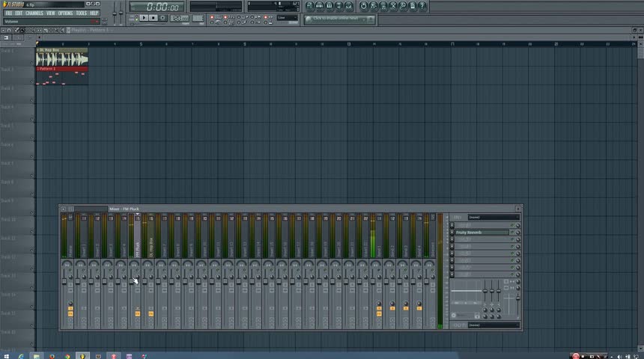Open the TOOLS menu
Viewport: 644px width, 359px height.
(81, 13)
